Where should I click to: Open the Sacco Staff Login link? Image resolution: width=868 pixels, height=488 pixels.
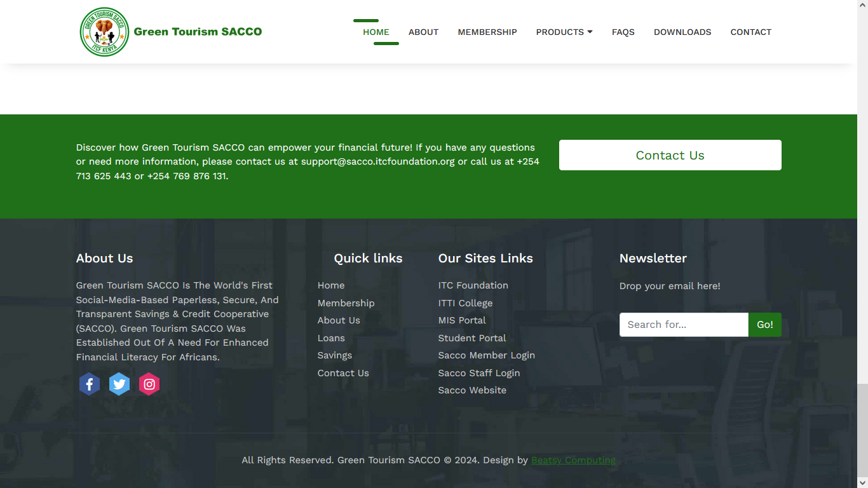click(479, 373)
